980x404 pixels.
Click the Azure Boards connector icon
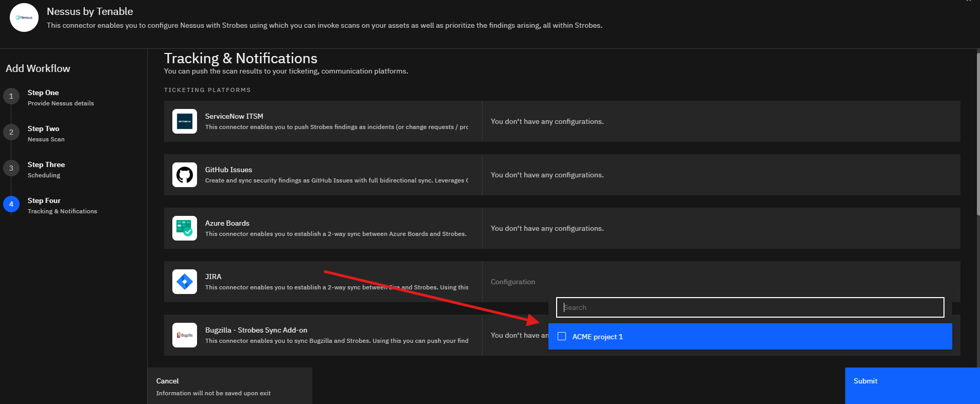(185, 228)
